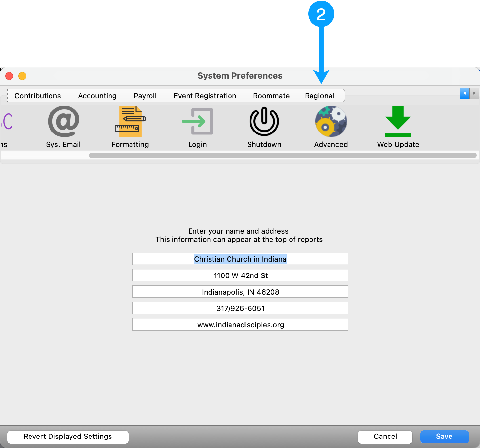The image size is (480, 448).
Task: Click the 1100 W 42nd St address field
Action: tap(240, 275)
